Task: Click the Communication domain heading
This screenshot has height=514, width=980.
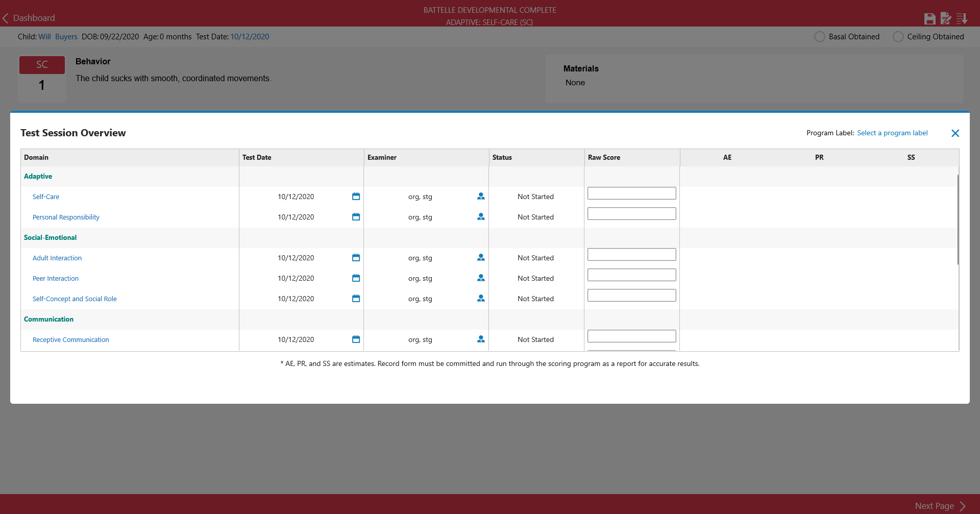Action: pyautogui.click(x=48, y=320)
